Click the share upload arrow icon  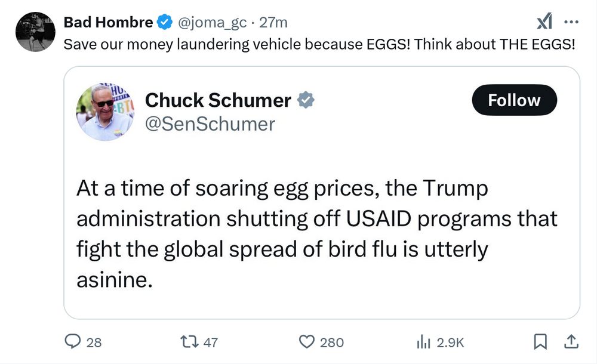pos(571,341)
